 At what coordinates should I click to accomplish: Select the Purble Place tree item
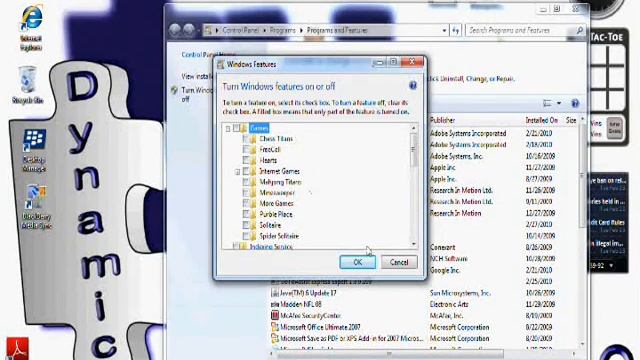(x=276, y=214)
